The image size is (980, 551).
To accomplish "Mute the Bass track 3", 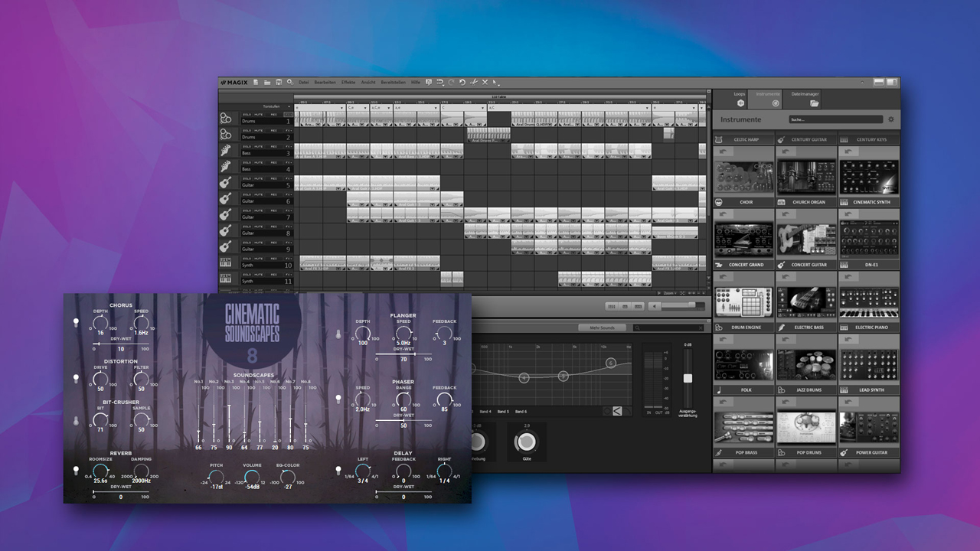I will [257, 148].
